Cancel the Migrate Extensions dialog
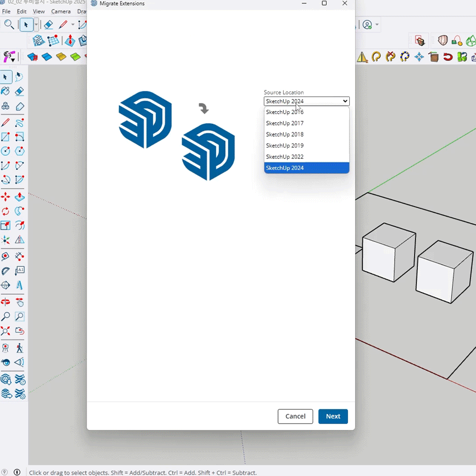This screenshot has width=476, height=476. click(295, 416)
